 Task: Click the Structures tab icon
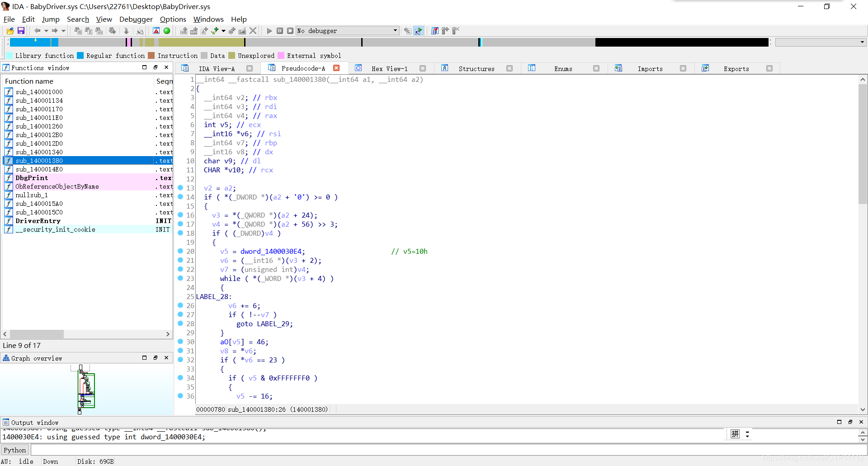pos(445,68)
